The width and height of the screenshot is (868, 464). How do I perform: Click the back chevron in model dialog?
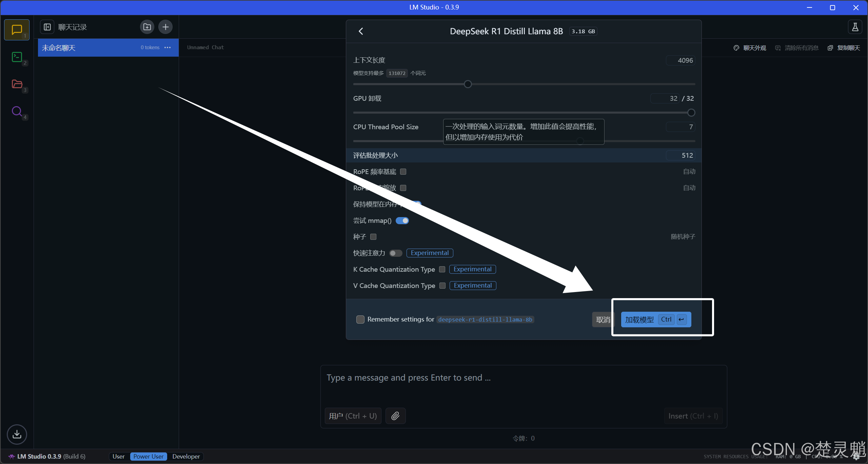pos(361,31)
